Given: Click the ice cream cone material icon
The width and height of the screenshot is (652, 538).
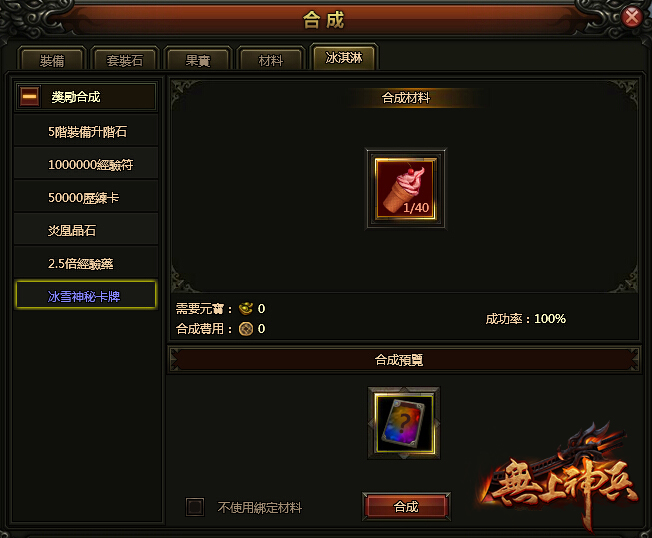Looking at the screenshot, I should click(x=405, y=188).
